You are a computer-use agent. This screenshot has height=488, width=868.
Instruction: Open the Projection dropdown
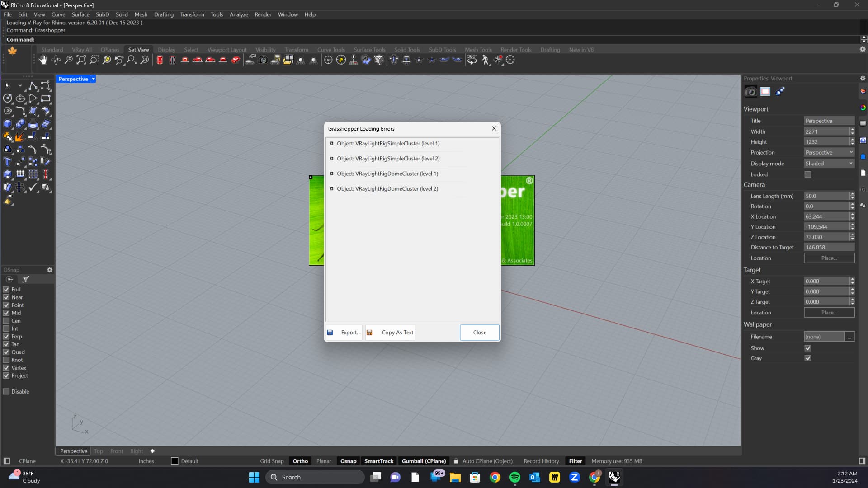click(829, 153)
